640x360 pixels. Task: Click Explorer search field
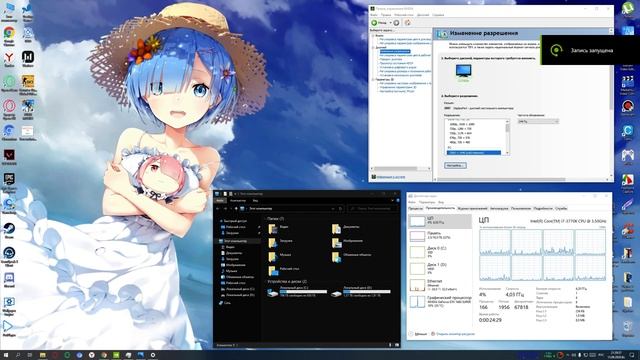coord(371,209)
